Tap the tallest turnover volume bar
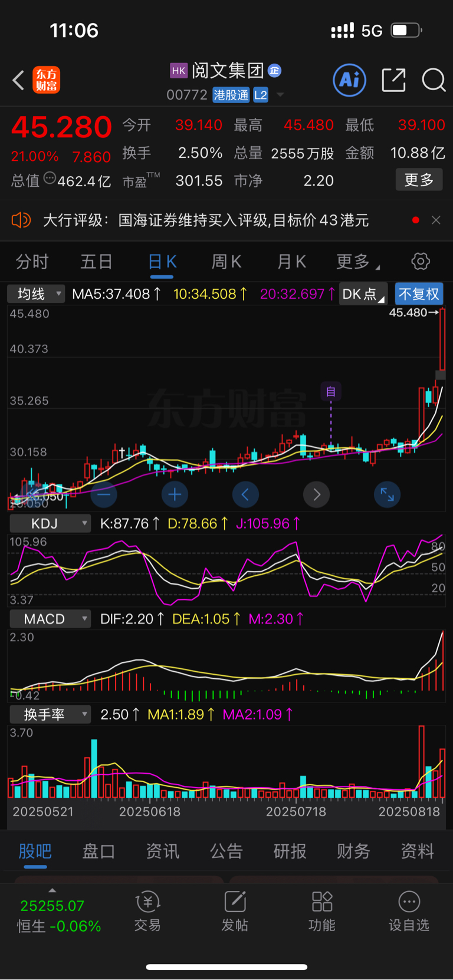The height and width of the screenshot is (980, 453). coord(422,762)
